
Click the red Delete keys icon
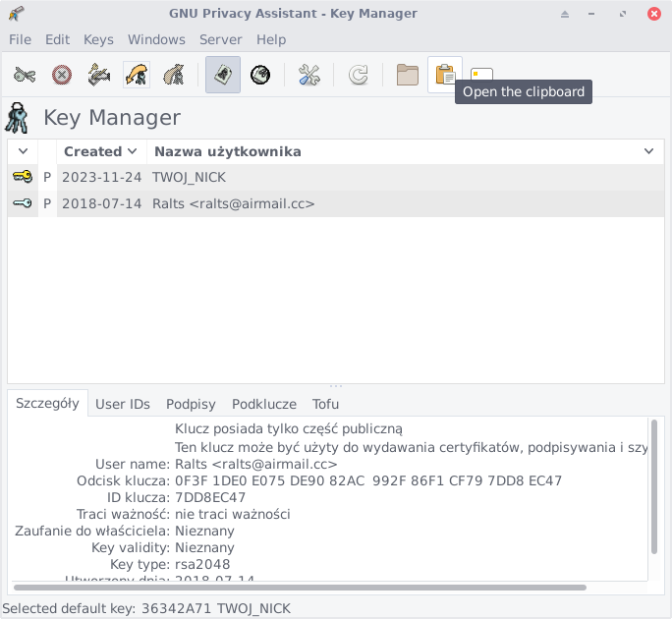click(62, 75)
